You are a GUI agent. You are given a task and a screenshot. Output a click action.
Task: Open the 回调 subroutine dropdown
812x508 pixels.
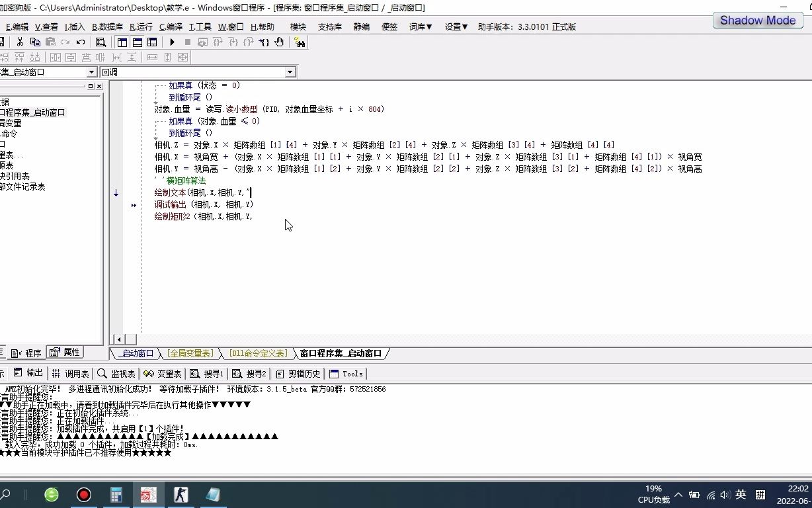pos(290,72)
